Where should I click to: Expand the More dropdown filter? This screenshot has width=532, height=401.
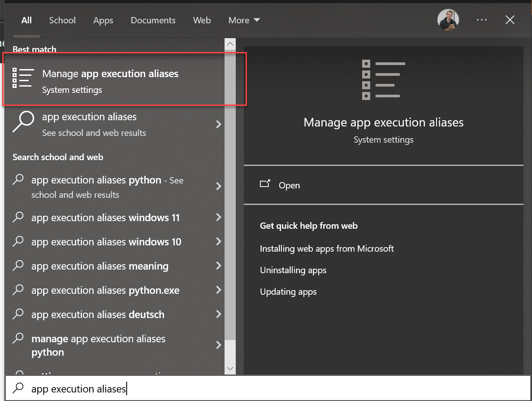pyautogui.click(x=244, y=21)
